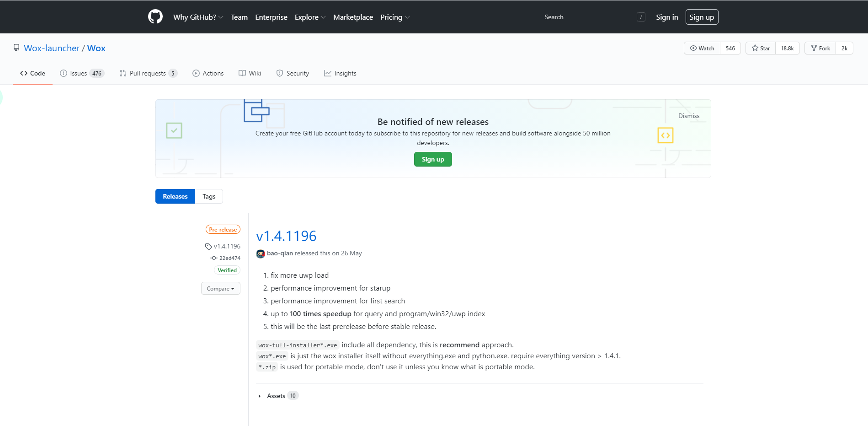Click the header Sign up button
The height and width of the screenshot is (426, 868).
(x=702, y=17)
